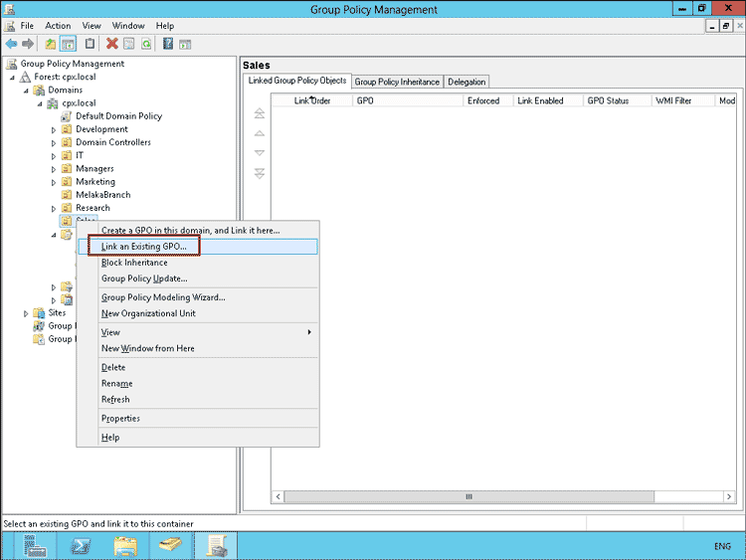Screen dimensions: 746x560
Task: Open the View submenu in context menu
Action: pyautogui.click(x=198, y=332)
